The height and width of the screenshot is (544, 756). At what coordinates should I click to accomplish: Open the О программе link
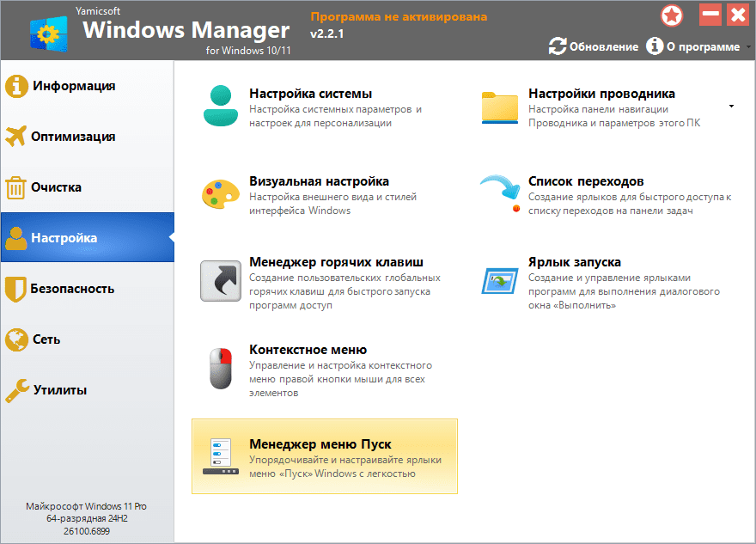coord(692,46)
